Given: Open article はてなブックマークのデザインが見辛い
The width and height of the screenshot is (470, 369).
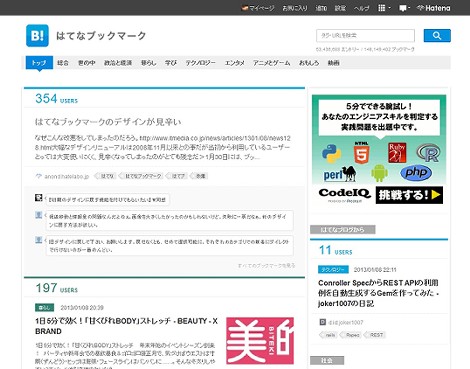Looking at the screenshot, I should pyautogui.click(x=108, y=122).
